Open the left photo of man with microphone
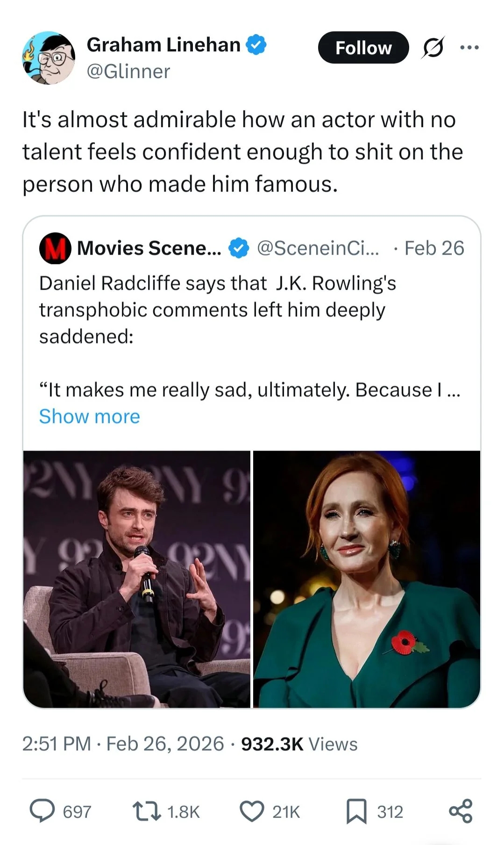The image size is (504, 845). (x=137, y=579)
